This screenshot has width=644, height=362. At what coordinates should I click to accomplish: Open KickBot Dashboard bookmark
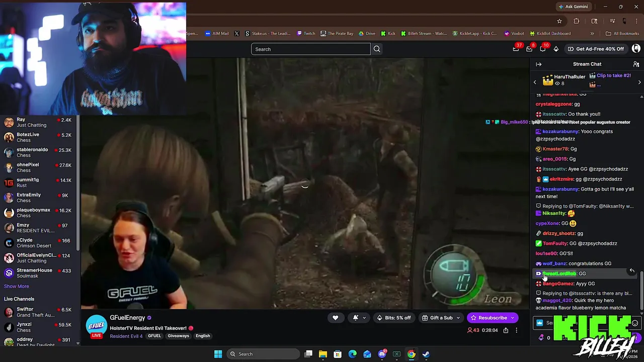[x=550, y=34]
